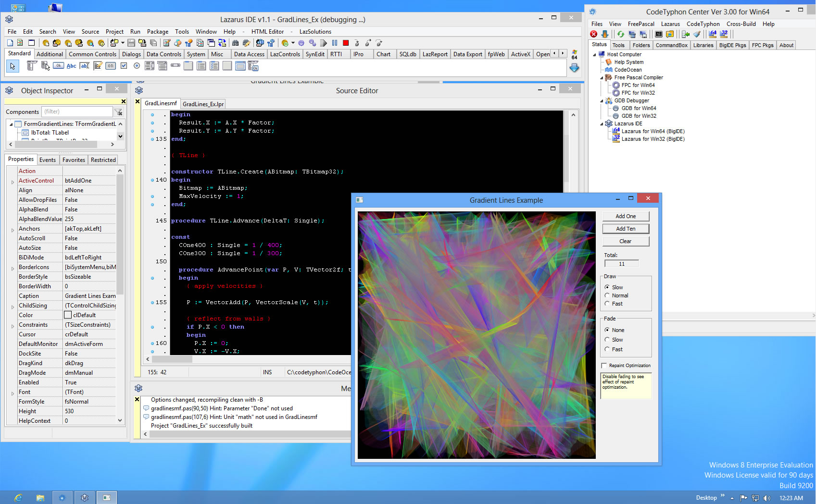
Task: Click the Add One button
Action: [626, 216]
